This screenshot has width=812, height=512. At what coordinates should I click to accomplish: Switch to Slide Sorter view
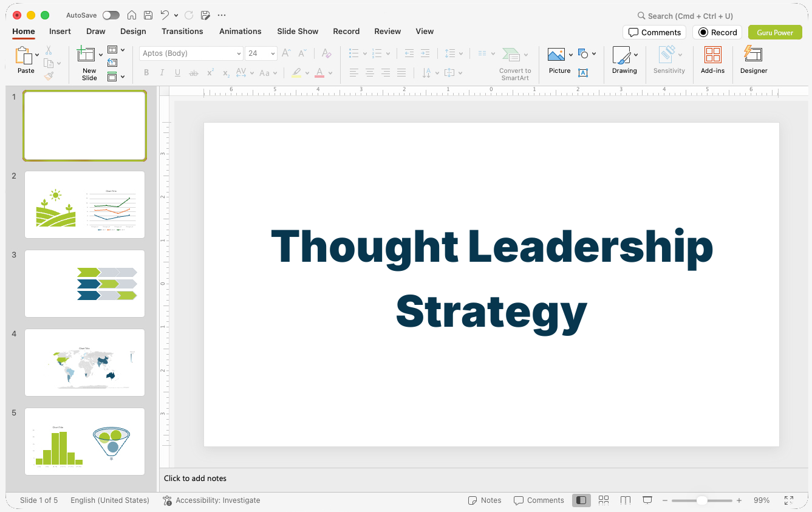coord(604,500)
